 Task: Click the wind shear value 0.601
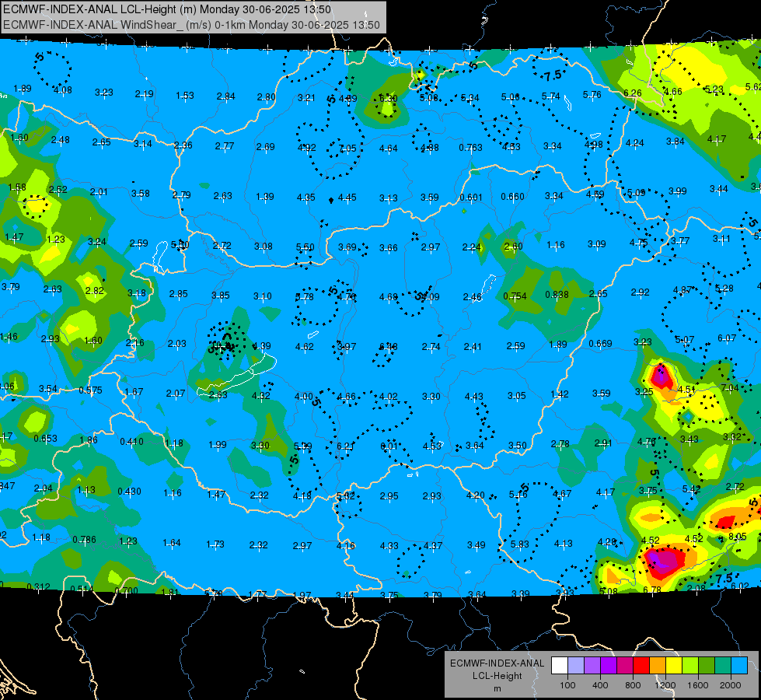click(x=471, y=198)
